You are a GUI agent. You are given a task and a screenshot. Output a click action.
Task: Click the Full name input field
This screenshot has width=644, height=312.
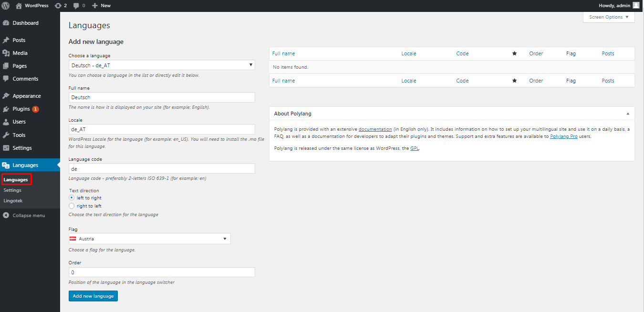[x=162, y=97]
